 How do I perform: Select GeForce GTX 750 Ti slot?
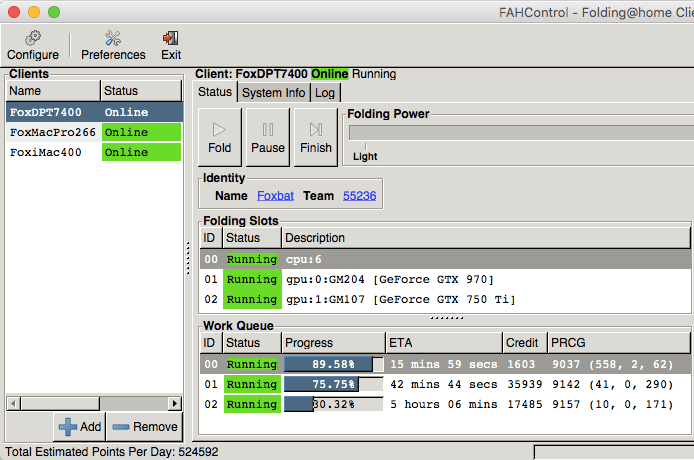pos(445,299)
